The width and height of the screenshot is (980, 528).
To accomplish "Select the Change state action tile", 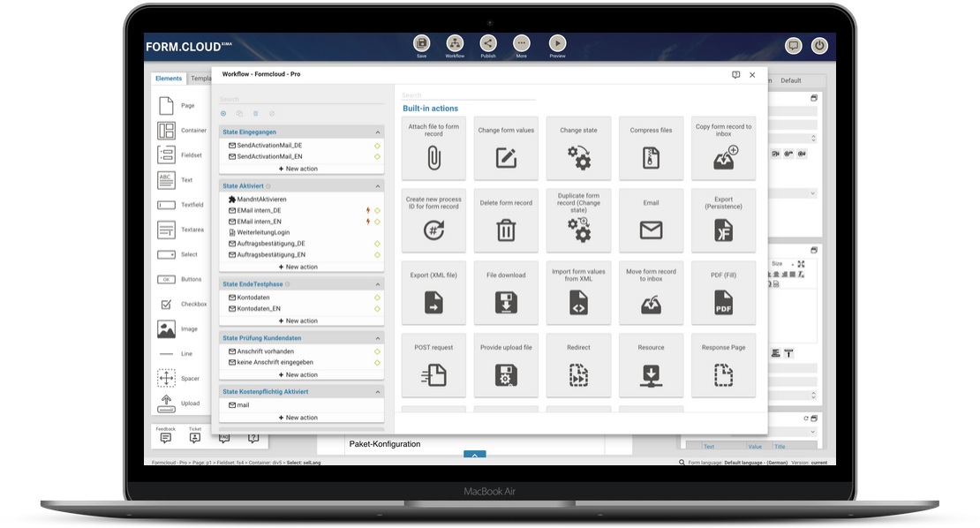I will pos(579,148).
